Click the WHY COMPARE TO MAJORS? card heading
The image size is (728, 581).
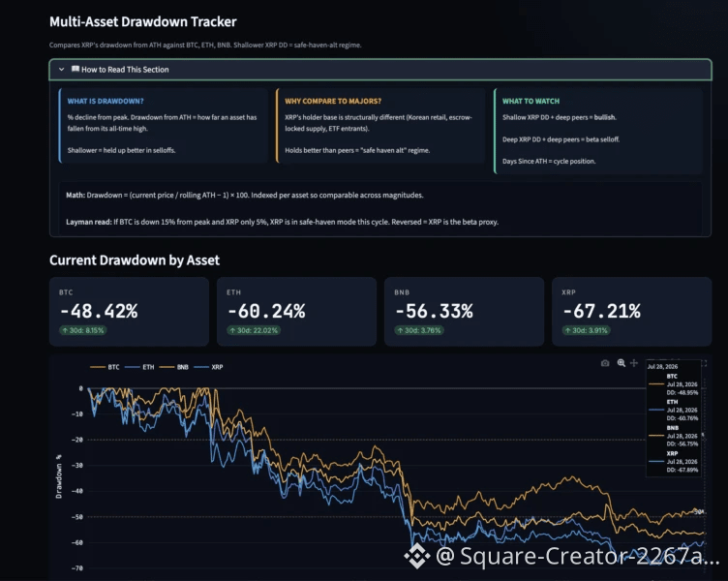333,102
